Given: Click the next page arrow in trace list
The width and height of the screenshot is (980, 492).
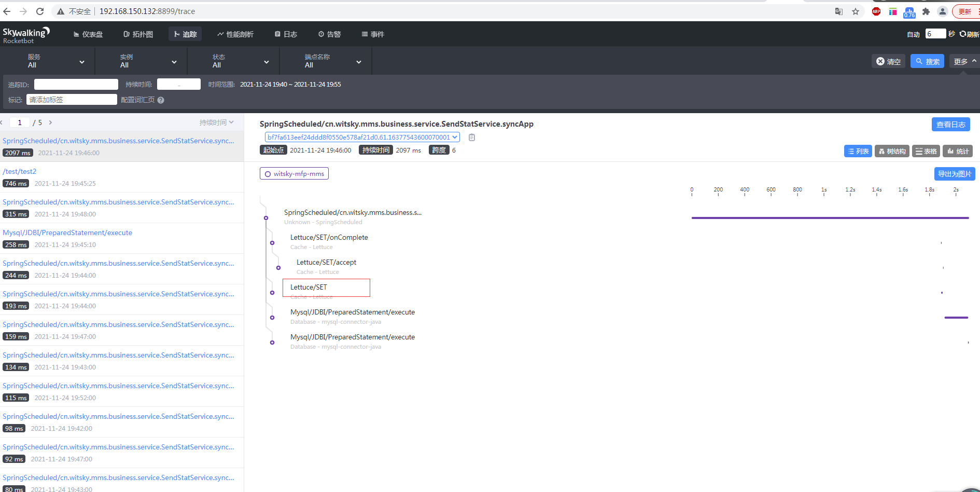Looking at the screenshot, I should coord(50,122).
